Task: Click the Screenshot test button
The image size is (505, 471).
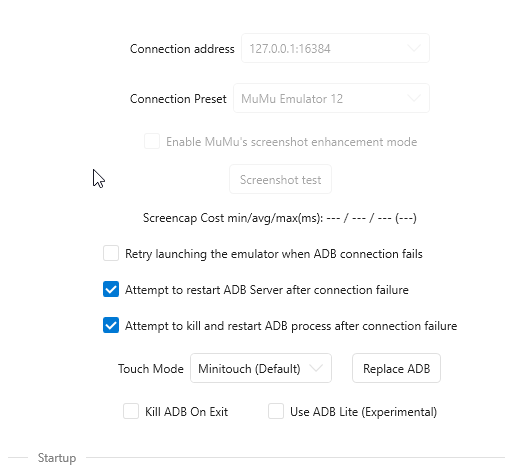Action: pyautogui.click(x=280, y=179)
